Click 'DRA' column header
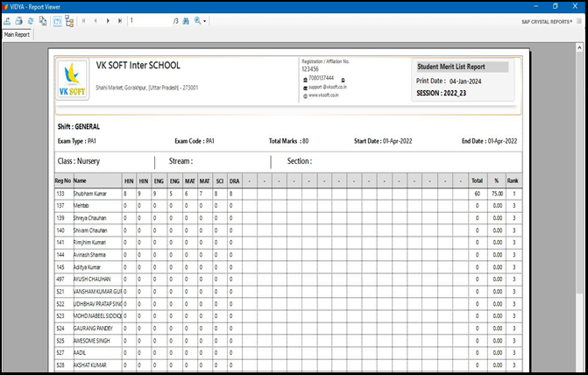Image resolution: width=588 pixels, height=375 pixels. coord(234,181)
